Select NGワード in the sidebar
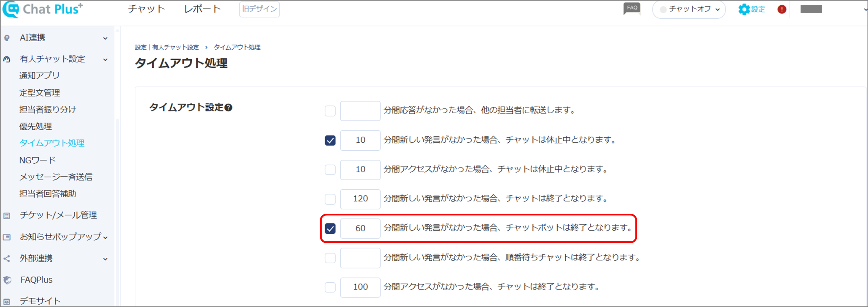868x307 pixels. click(x=37, y=160)
